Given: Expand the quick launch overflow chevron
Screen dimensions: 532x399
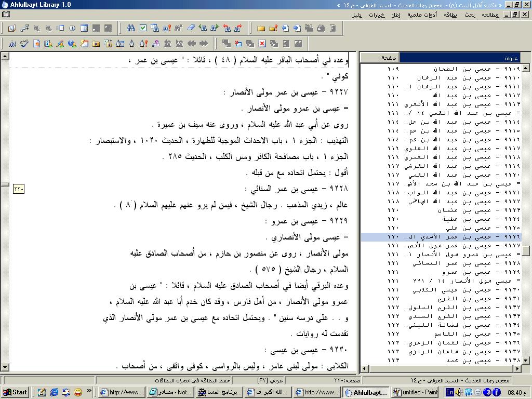Looking at the screenshot, I should pyautogui.click(x=89, y=391).
